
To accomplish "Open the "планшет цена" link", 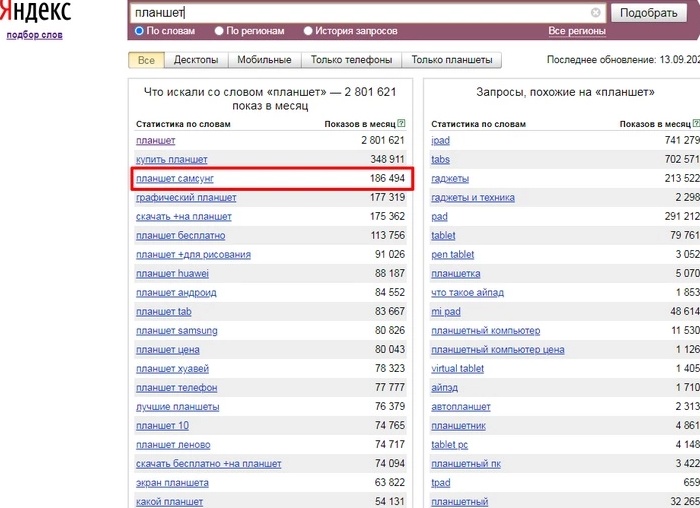I will 167,350.
